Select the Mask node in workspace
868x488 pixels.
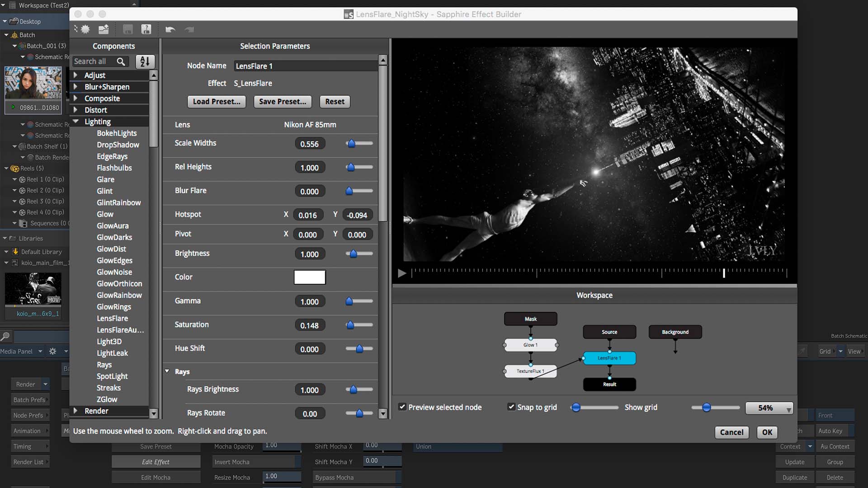(x=531, y=318)
